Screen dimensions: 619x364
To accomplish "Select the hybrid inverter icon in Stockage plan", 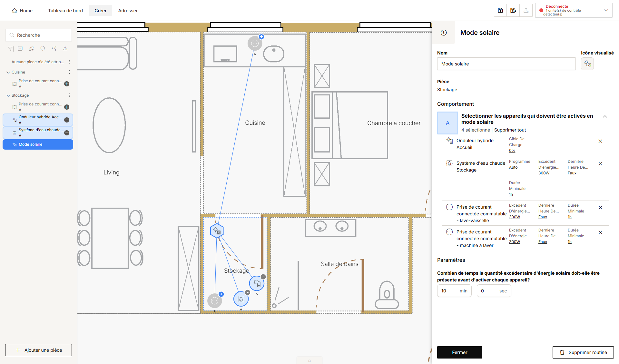I will 257,283.
